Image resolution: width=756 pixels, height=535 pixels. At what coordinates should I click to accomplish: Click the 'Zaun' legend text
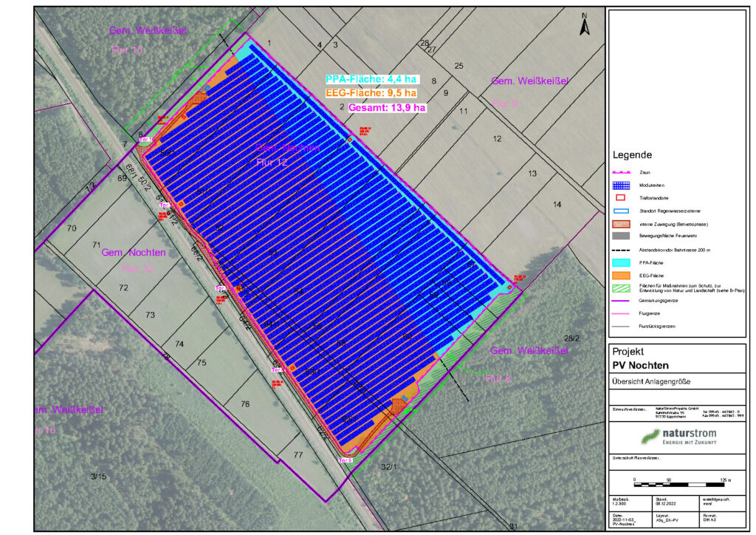[645, 172]
